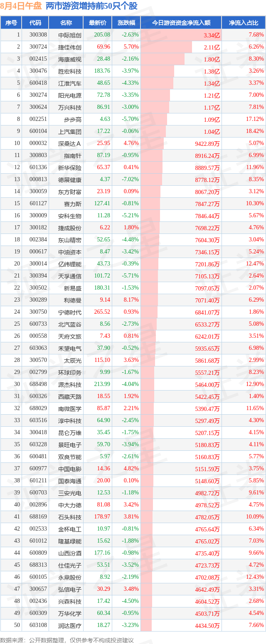Click net inflow 4782.05万
This screenshot has height=644, width=266.
coord(207,517)
